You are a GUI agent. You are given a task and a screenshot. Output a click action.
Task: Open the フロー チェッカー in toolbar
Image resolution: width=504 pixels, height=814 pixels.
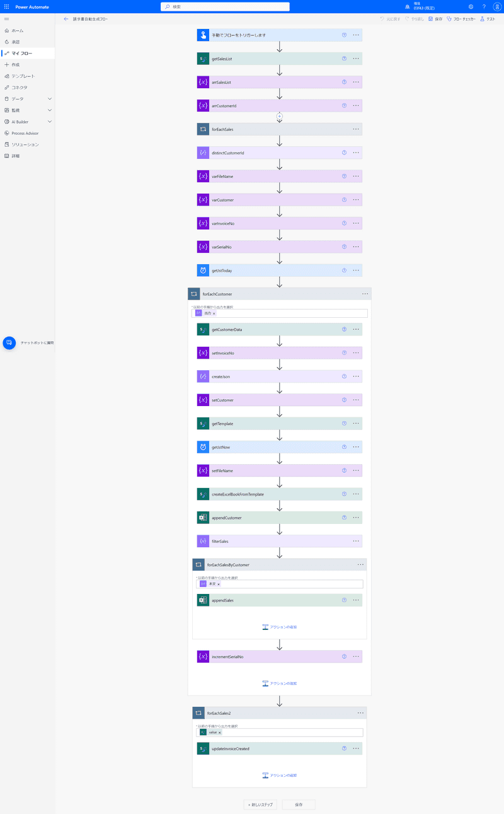[x=461, y=19]
